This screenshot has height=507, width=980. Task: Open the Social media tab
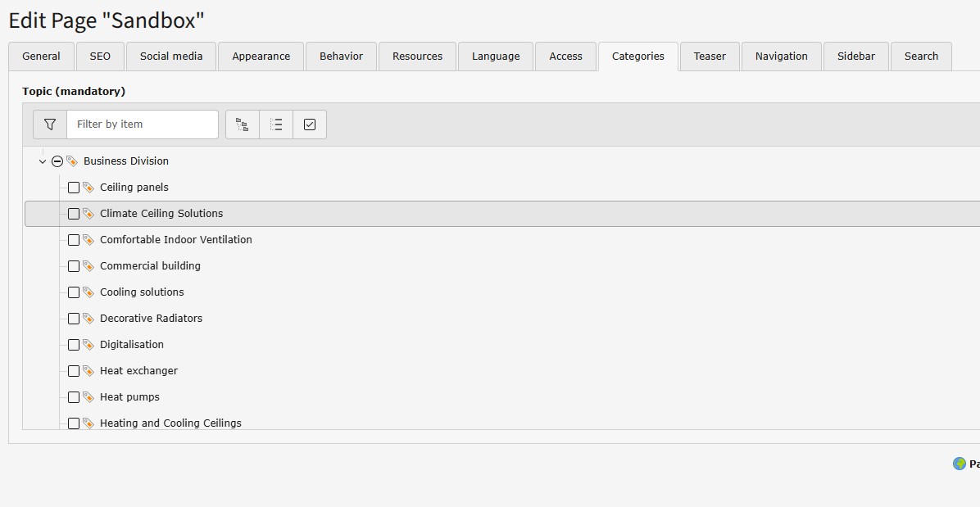(x=171, y=57)
